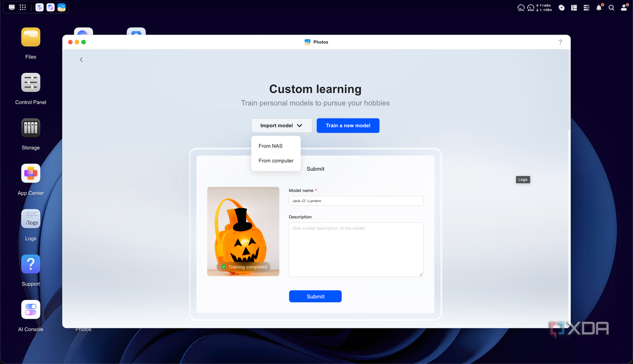Viewport: 633px width, 364px height.
Task: Open the widgets layout panel icon
Action: [x=574, y=8]
